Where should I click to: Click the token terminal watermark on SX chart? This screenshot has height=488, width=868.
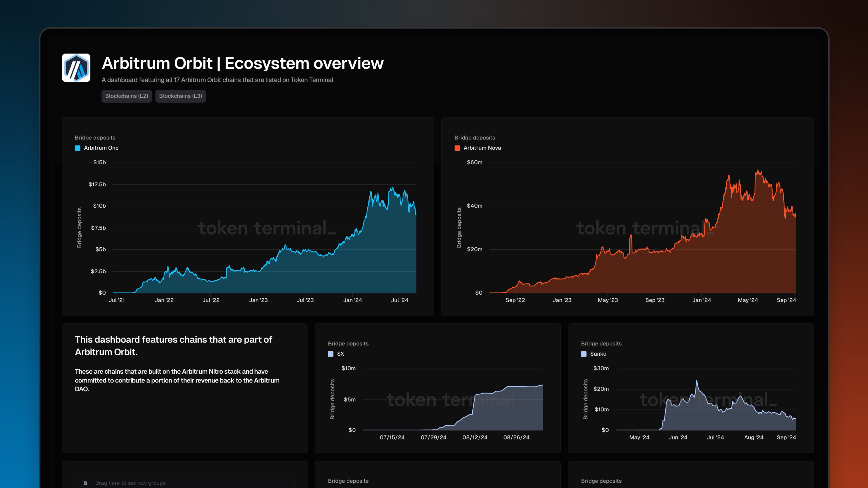click(455, 400)
